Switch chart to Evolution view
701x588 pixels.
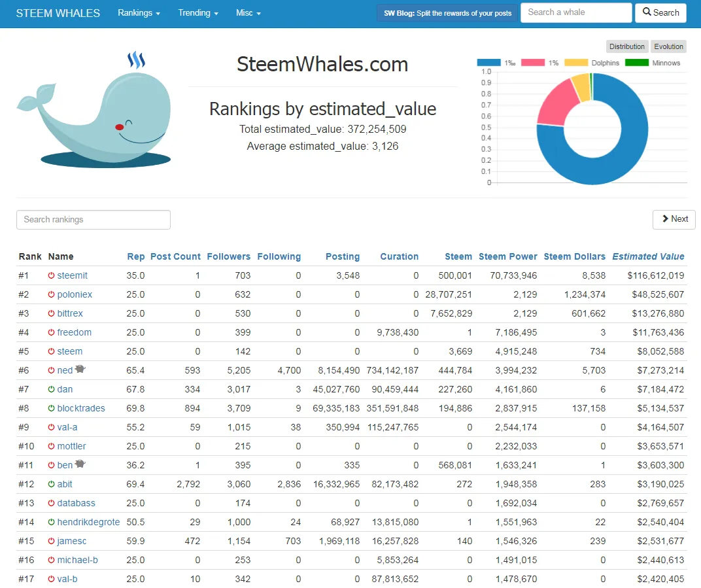point(668,46)
